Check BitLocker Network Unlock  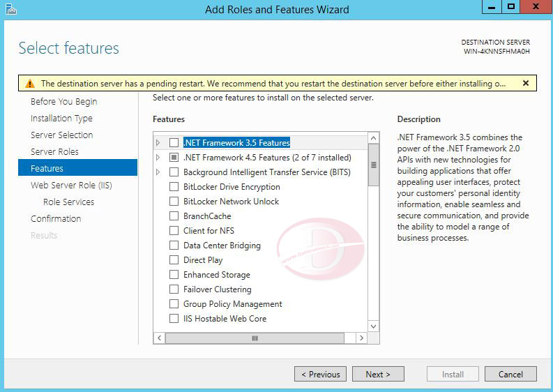point(174,202)
